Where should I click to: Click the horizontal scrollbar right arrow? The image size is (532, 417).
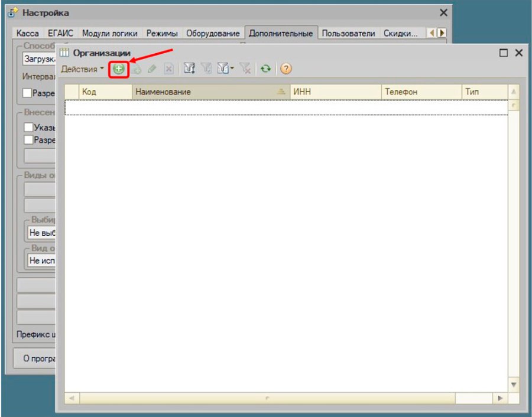point(500,398)
